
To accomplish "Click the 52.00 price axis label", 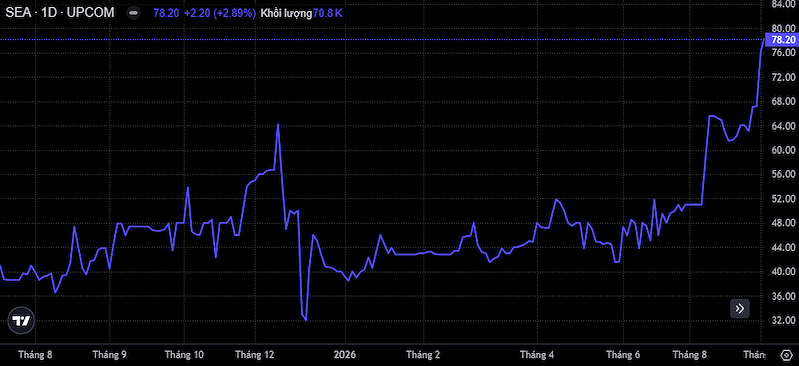I will (784, 198).
